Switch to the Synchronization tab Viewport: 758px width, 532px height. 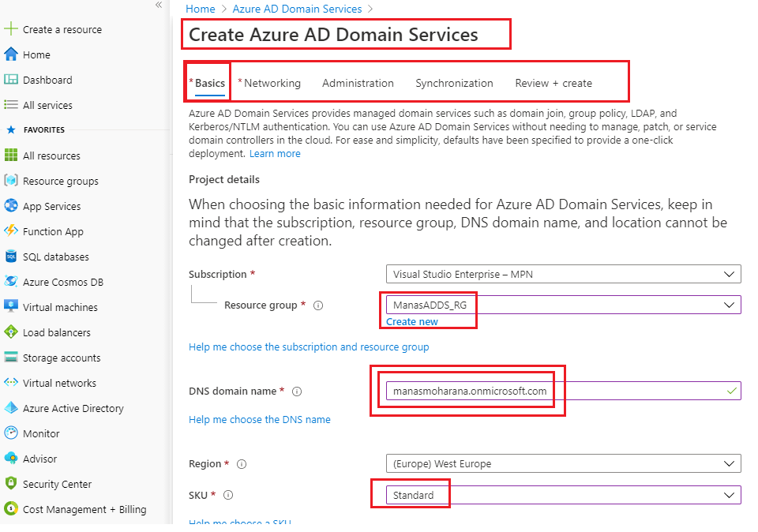click(454, 83)
